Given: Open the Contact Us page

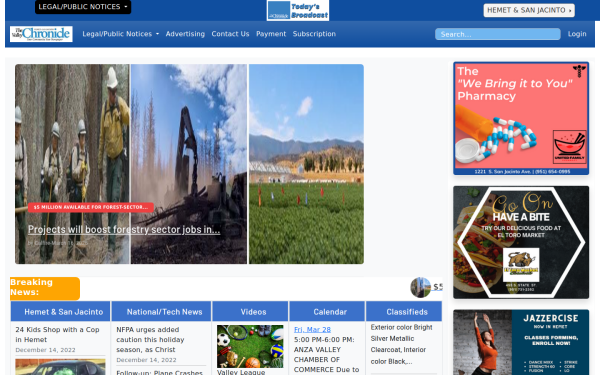Looking at the screenshot, I should 230,34.
